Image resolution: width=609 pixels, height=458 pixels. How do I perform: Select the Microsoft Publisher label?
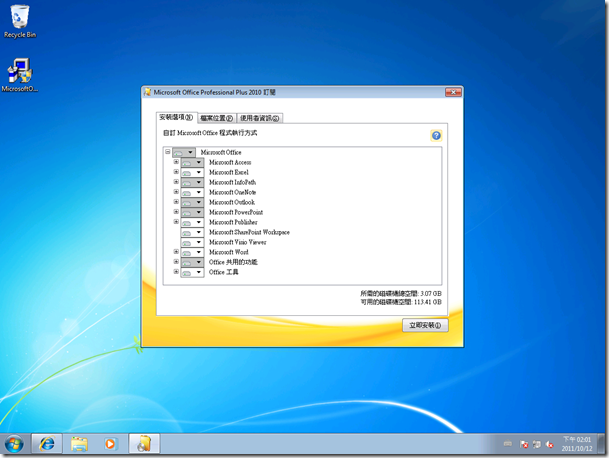click(233, 222)
